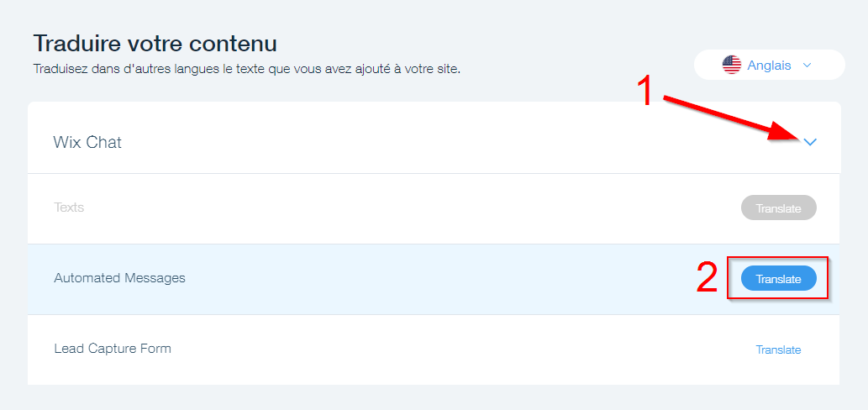Click the red annotation number 1
This screenshot has height=410, width=868.
coord(645,91)
